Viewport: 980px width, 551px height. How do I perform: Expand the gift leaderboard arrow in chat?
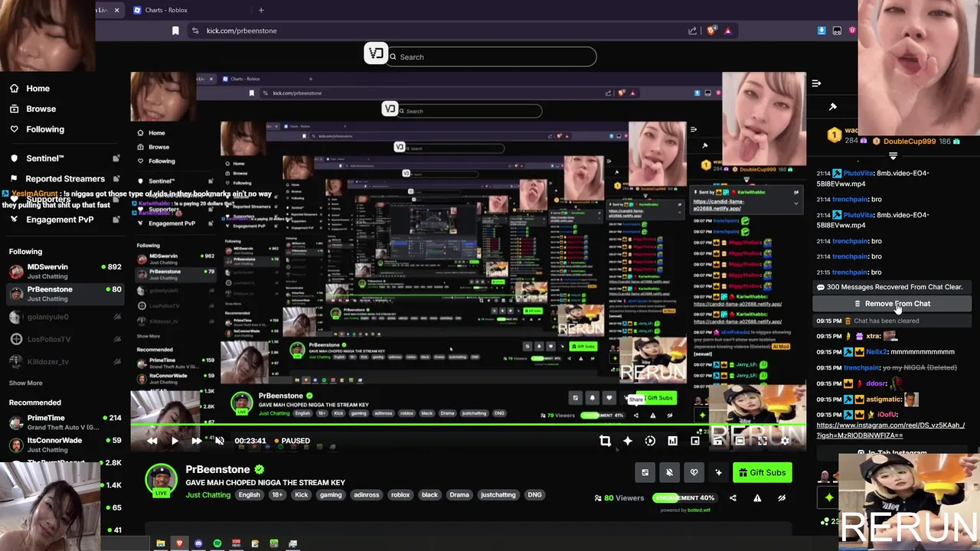(x=893, y=155)
